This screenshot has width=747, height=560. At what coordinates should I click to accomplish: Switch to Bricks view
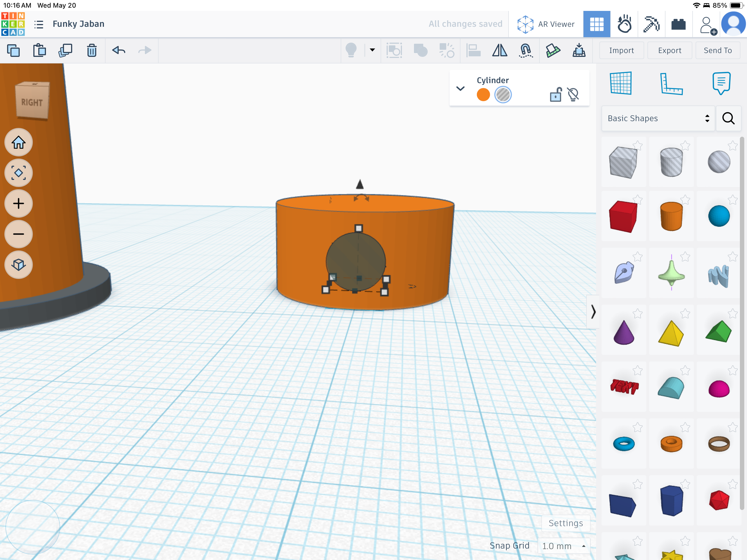click(x=679, y=24)
